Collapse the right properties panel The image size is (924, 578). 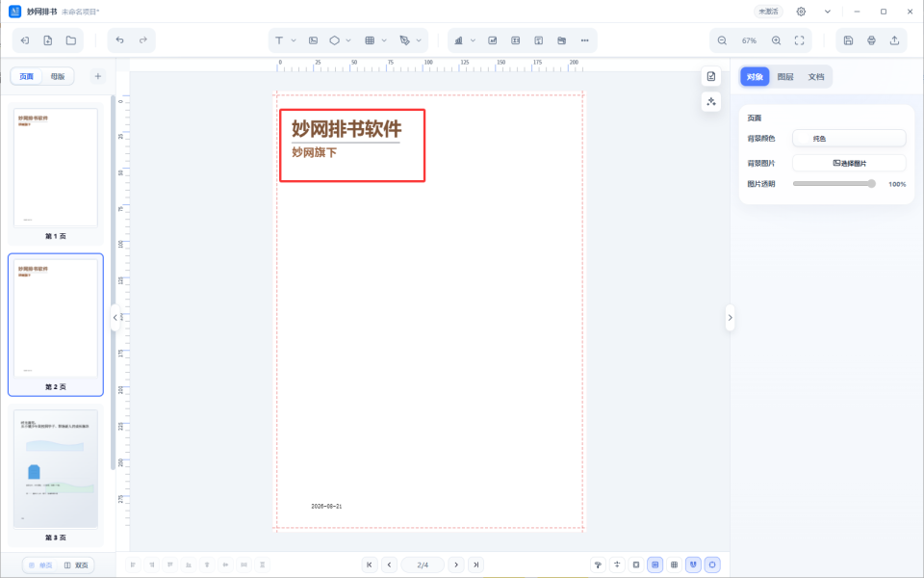tap(731, 317)
